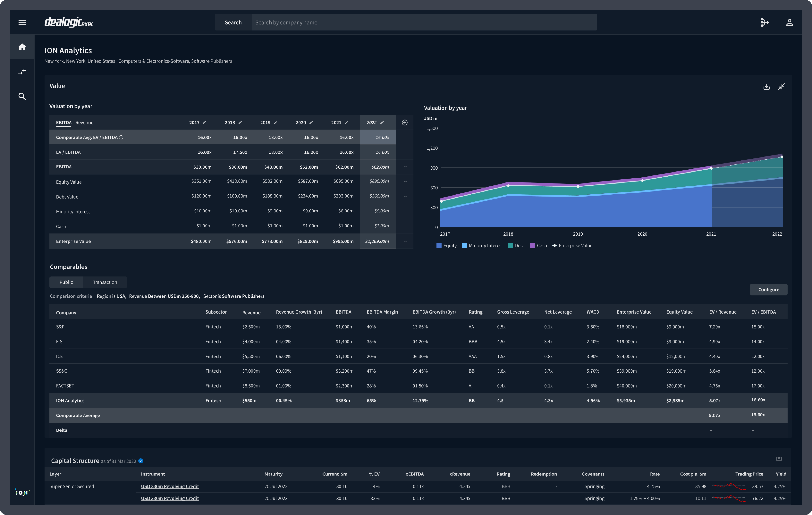Open the hamburger navigation menu

(22, 22)
